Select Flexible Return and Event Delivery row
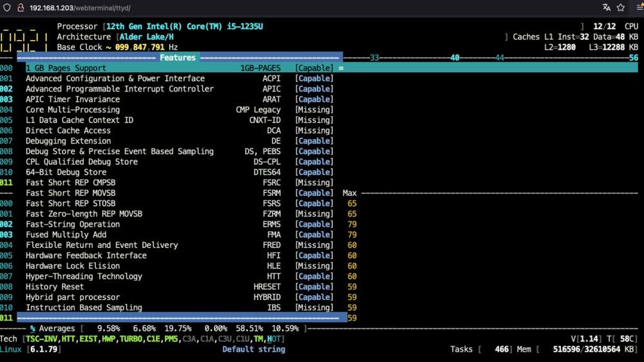The width and height of the screenshot is (644, 362). pyautogui.click(x=180, y=245)
